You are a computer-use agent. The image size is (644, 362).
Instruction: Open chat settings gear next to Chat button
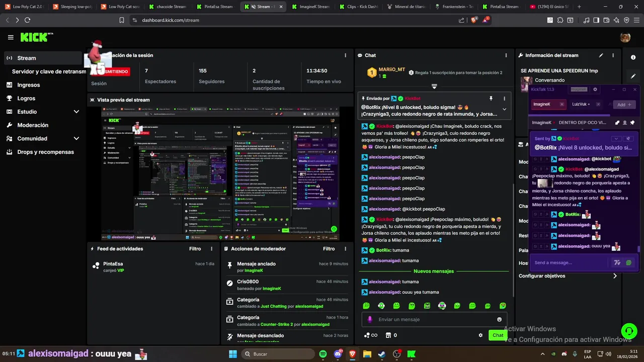(x=480, y=335)
